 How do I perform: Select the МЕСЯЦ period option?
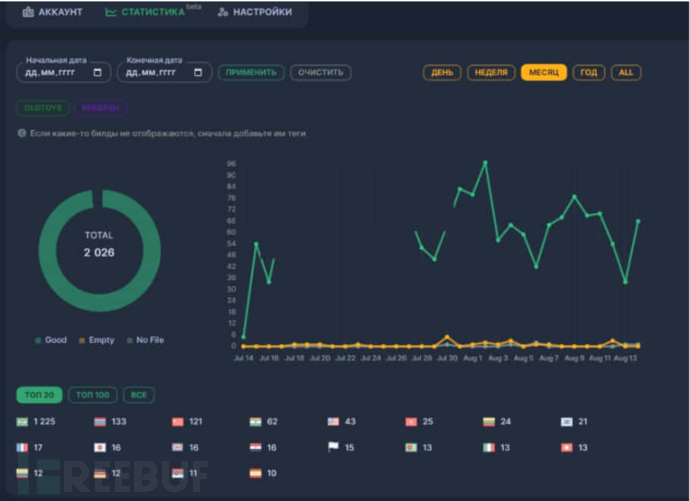(543, 72)
